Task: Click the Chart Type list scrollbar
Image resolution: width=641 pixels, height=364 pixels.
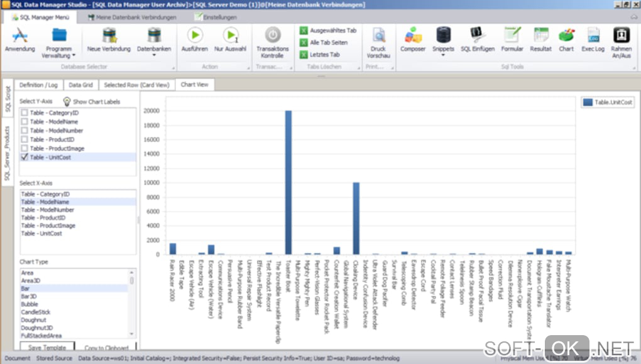Action: pos(131,303)
